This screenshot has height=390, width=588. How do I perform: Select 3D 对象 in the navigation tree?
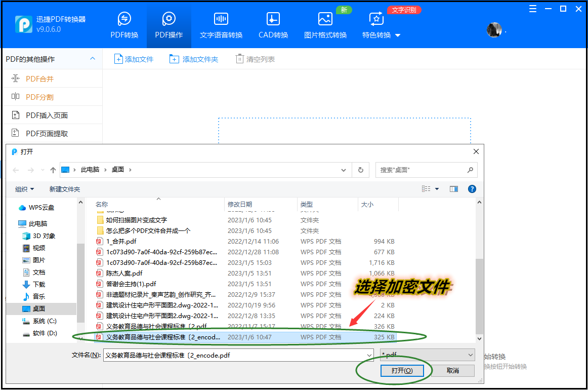39,236
